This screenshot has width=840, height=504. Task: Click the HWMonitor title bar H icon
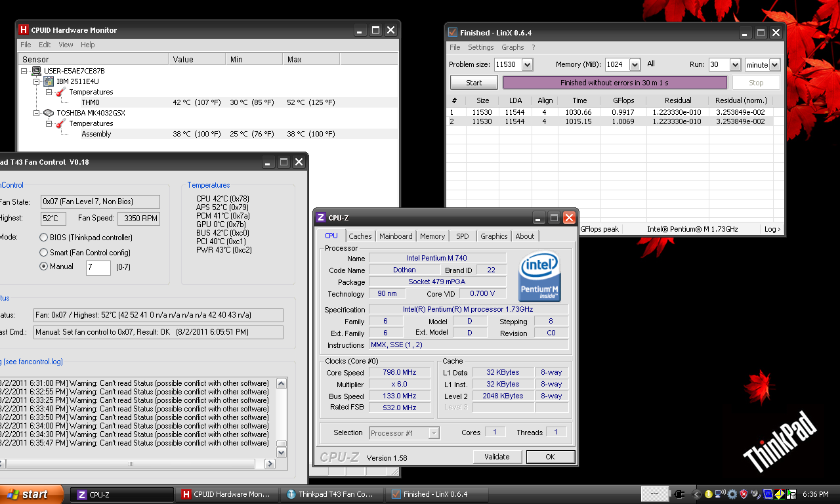(x=24, y=30)
